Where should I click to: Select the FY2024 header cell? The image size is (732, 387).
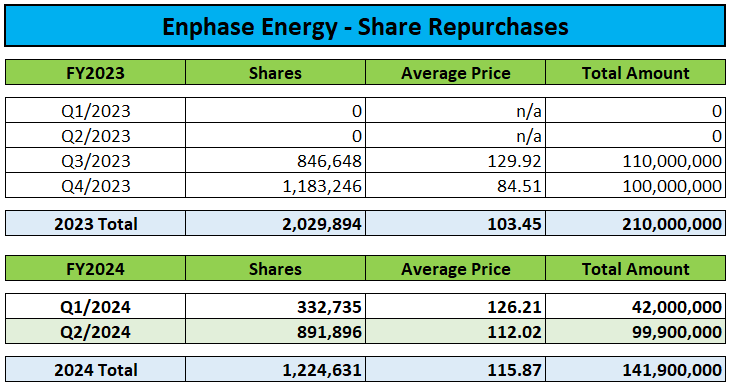click(x=95, y=268)
